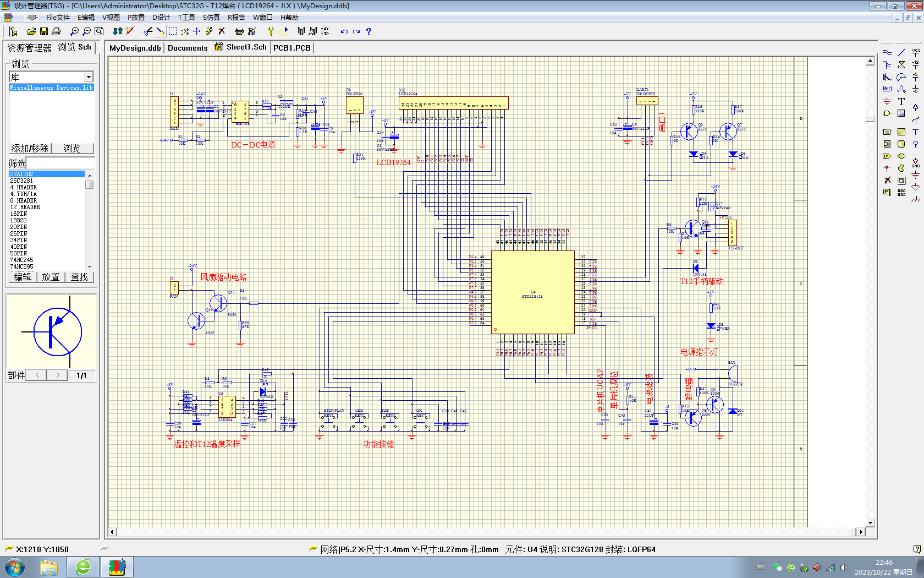Open File Explorer from the taskbar

(49, 567)
